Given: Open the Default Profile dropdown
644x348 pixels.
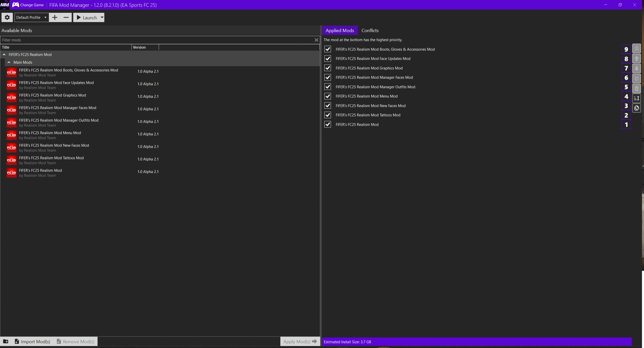Looking at the screenshot, I should [45, 17].
